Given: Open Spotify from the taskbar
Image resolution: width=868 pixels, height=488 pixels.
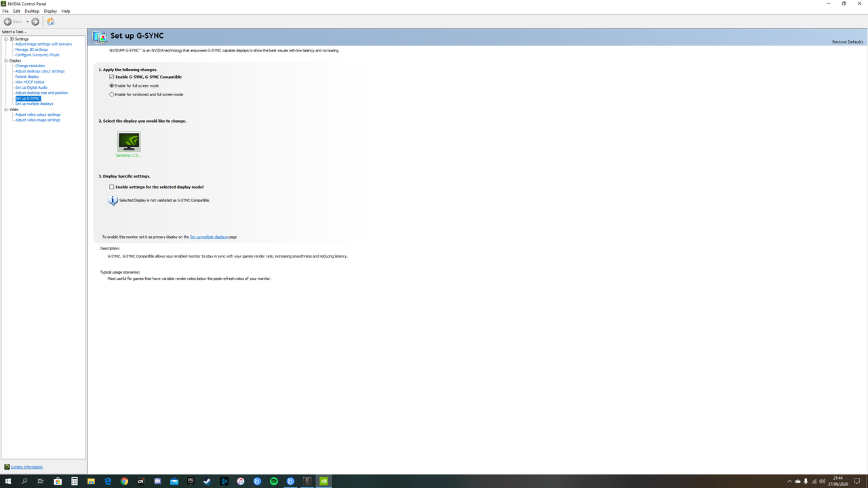Looking at the screenshot, I should (274, 481).
